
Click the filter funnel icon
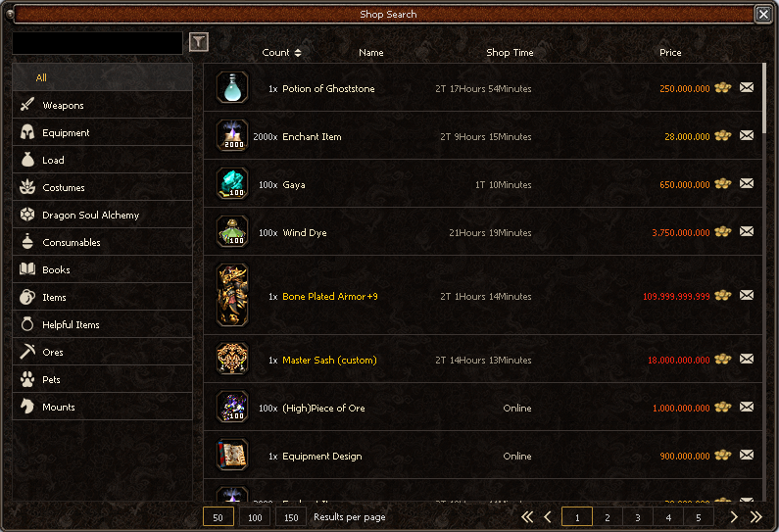pyautogui.click(x=199, y=42)
